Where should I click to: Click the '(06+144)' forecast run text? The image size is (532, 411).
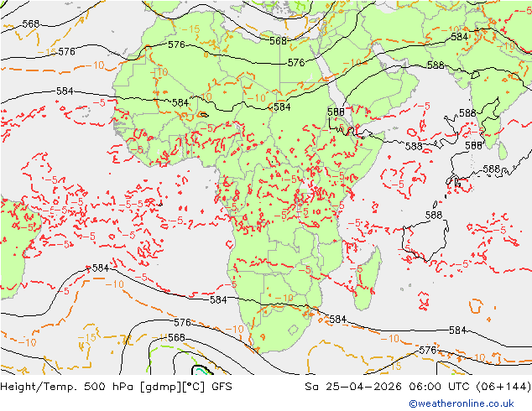tap(503, 387)
